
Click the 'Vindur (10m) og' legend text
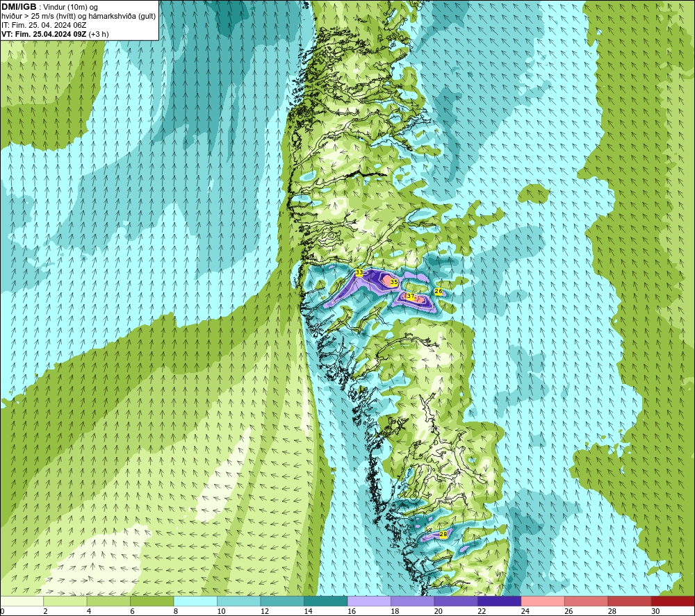(x=70, y=8)
